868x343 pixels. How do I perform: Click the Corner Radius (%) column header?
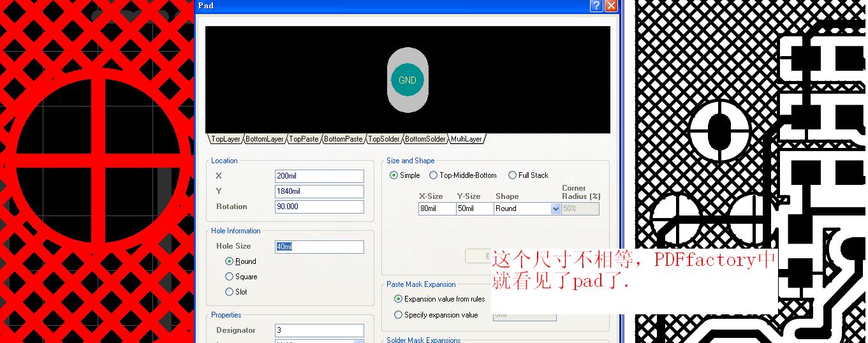[x=581, y=193]
